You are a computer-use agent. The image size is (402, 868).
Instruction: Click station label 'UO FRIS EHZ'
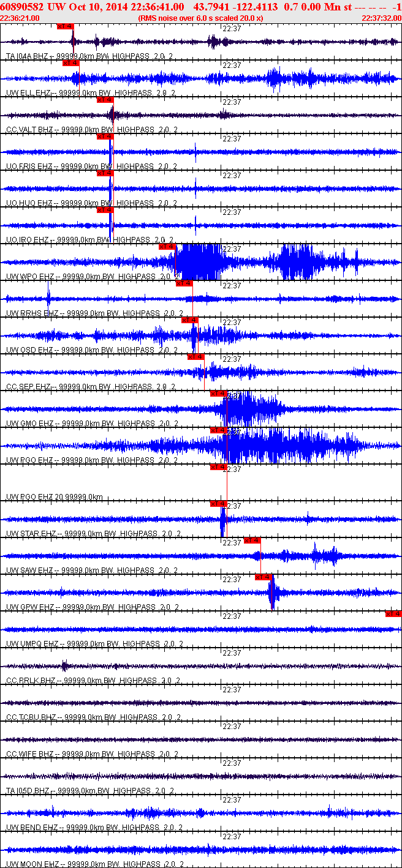29,166
